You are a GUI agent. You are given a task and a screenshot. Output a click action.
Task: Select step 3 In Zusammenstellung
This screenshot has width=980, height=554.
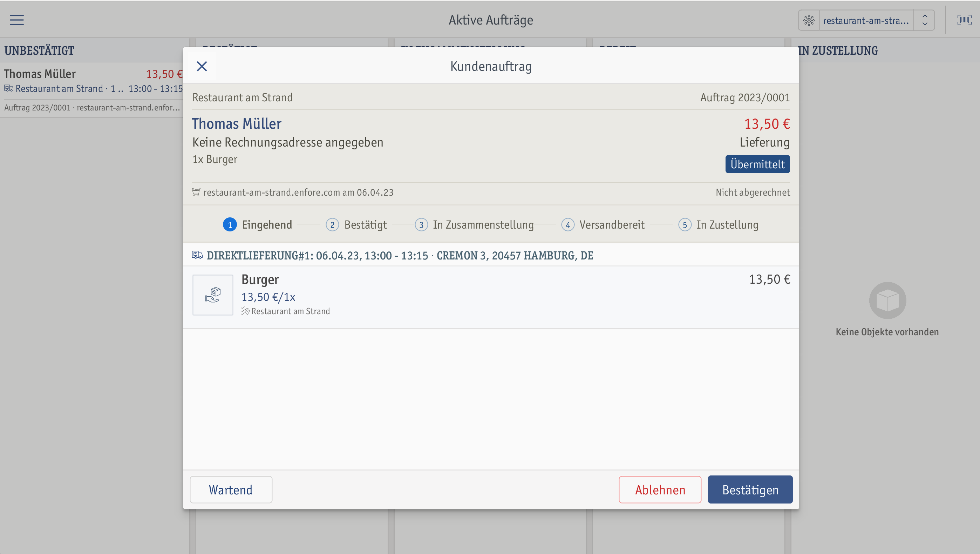tap(474, 224)
